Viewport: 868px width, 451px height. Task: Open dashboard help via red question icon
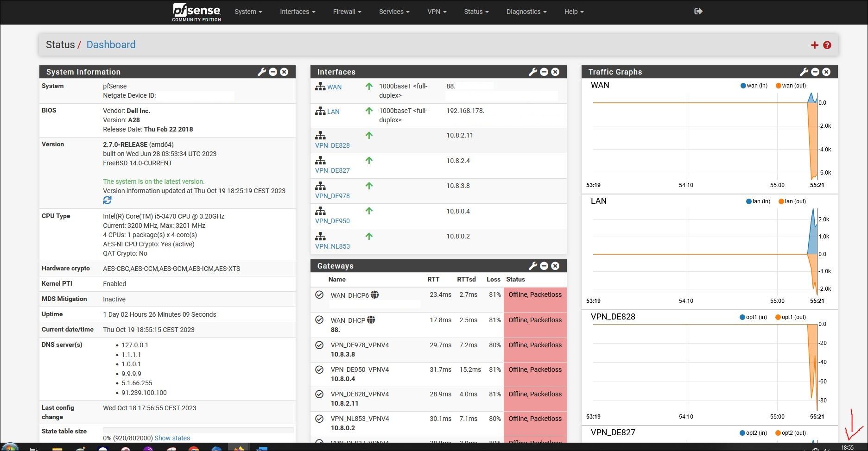[827, 45]
